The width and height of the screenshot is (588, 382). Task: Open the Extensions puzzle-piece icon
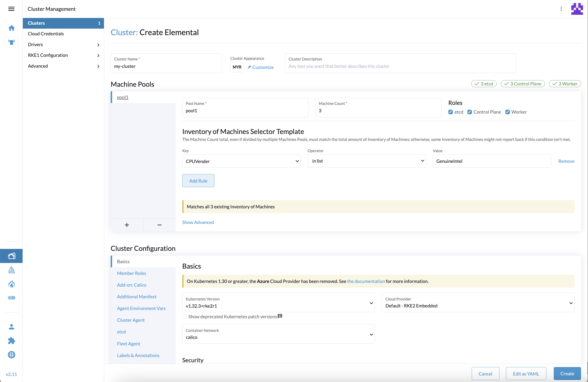point(11,341)
